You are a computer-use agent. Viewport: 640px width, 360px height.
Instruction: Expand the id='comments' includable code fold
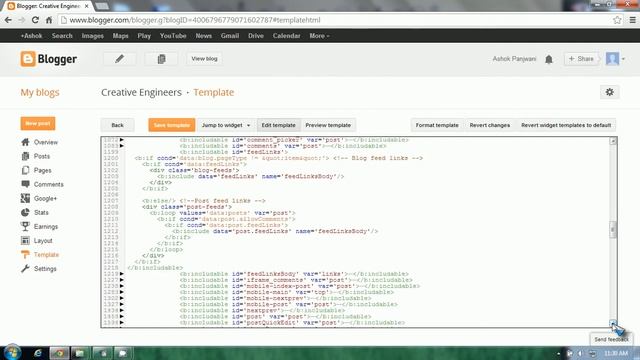coord(122,146)
